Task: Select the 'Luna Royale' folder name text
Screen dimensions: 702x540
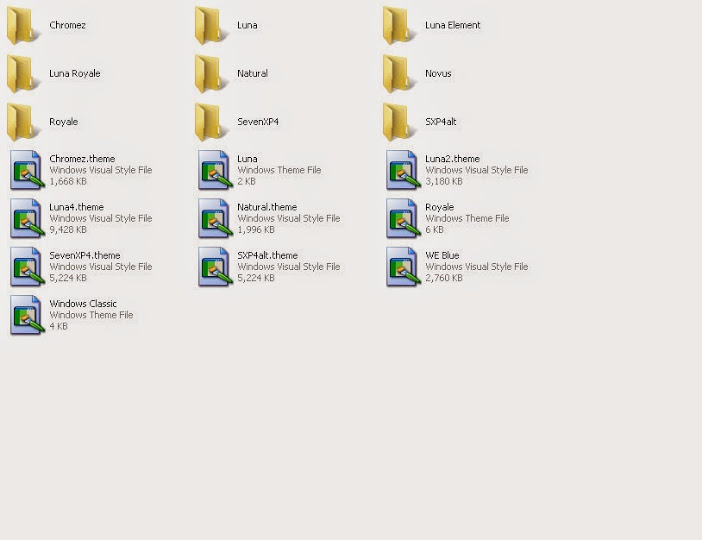Action: 75,73
